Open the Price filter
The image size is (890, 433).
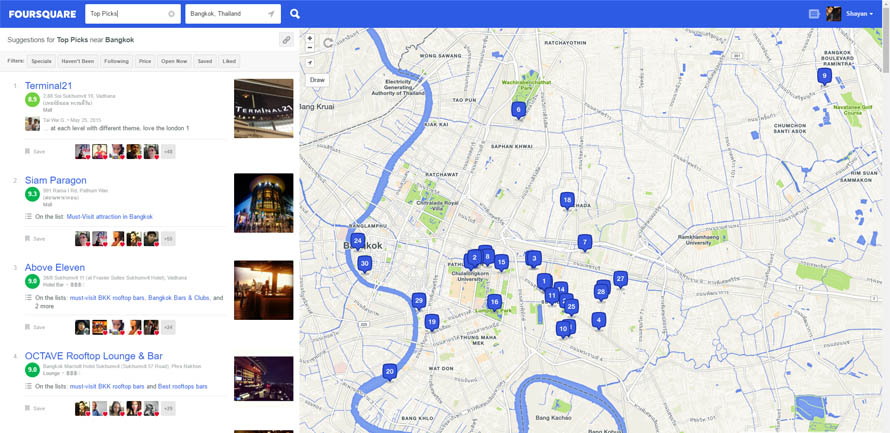145,61
